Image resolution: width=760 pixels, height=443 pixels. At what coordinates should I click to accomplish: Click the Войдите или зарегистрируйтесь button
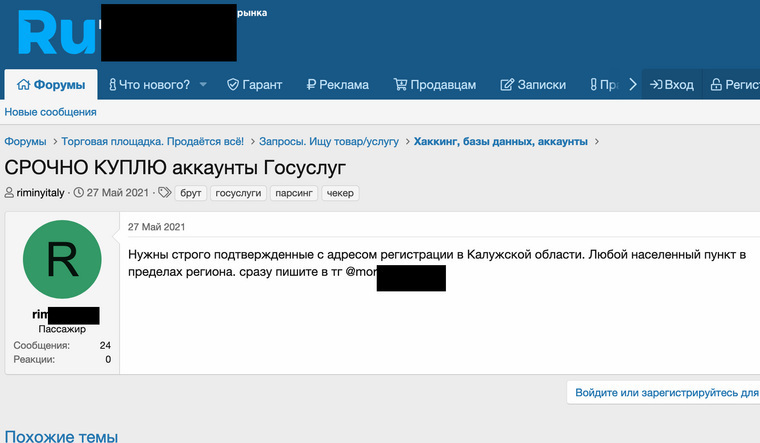tap(663, 393)
